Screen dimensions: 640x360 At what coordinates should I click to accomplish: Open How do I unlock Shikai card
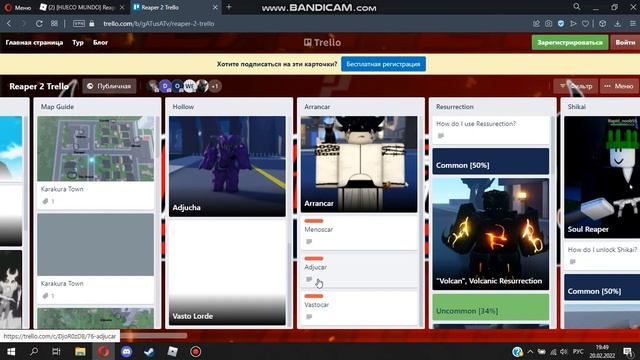(x=602, y=256)
